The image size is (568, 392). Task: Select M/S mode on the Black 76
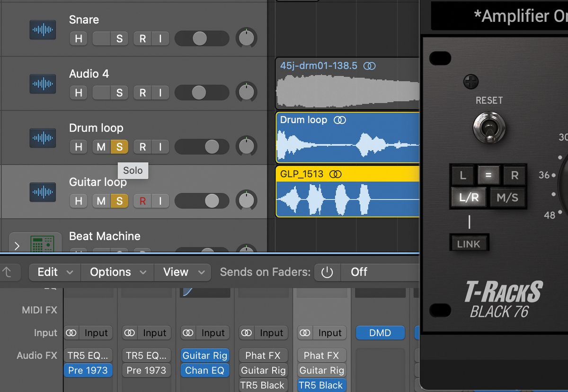coord(507,198)
